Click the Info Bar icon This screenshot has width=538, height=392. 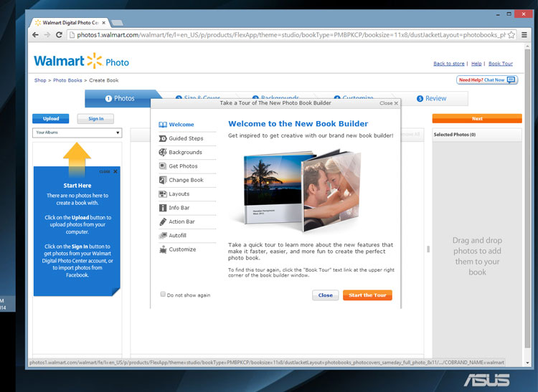pos(163,208)
